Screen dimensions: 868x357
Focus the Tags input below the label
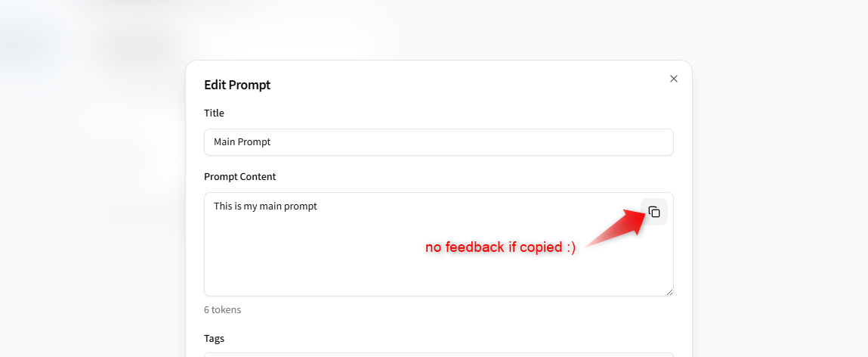point(438,354)
